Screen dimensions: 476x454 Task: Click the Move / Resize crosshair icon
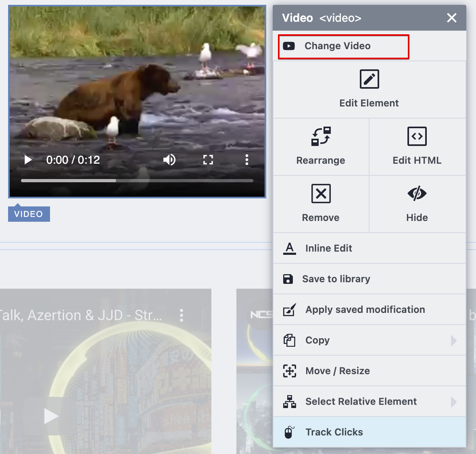pos(290,371)
